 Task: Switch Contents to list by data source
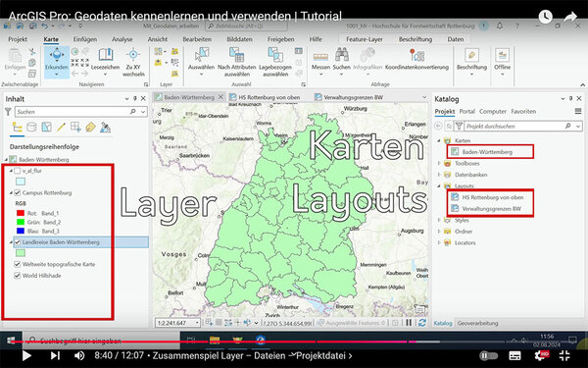pyautogui.click(x=31, y=128)
